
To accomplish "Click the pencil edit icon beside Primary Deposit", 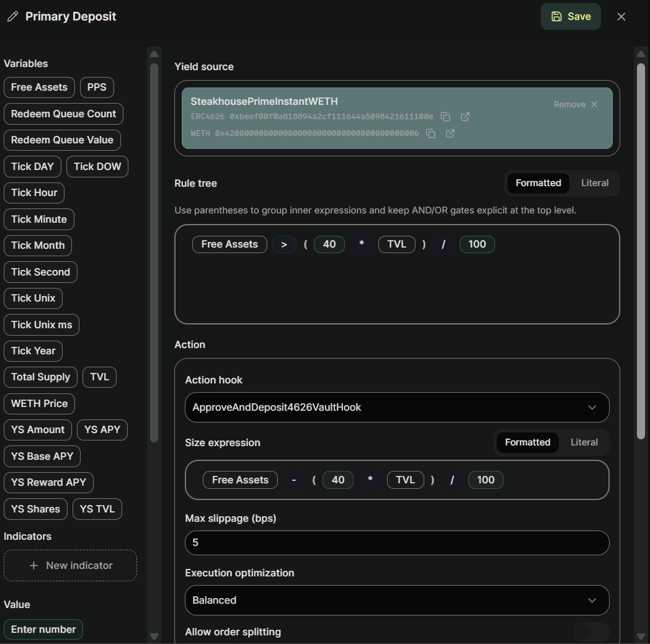I will 13,17.
